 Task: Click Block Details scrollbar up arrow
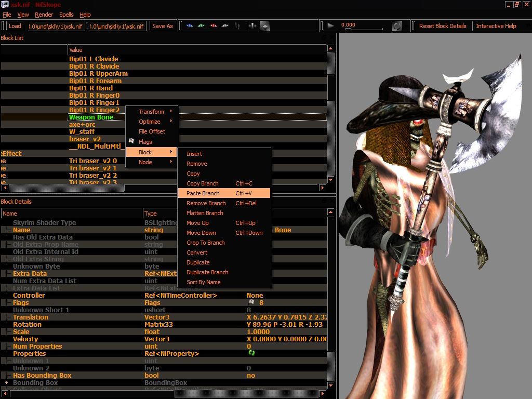click(x=331, y=212)
